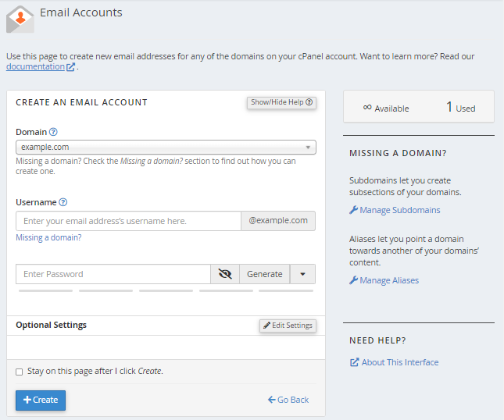Click the Domain help question mark icon

pyautogui.click(x=53, y=132)
